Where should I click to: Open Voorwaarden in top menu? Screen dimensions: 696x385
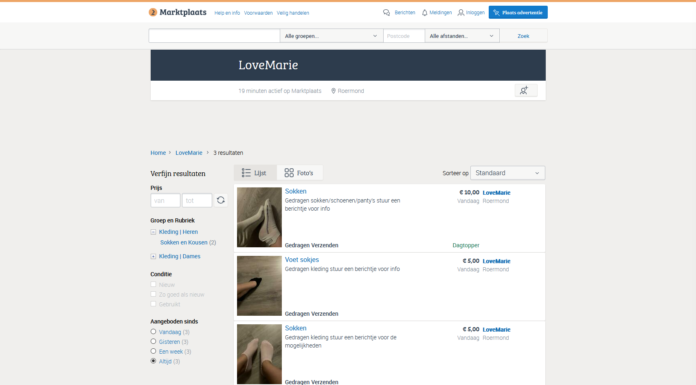tap(258, 13)
